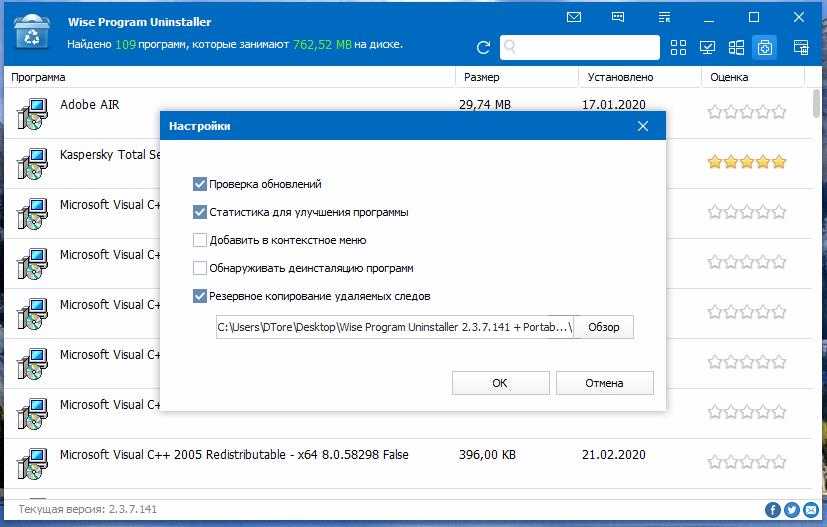Click the magnifier search icon
This screenshot has height=527, width=827.
coord(510,47)
